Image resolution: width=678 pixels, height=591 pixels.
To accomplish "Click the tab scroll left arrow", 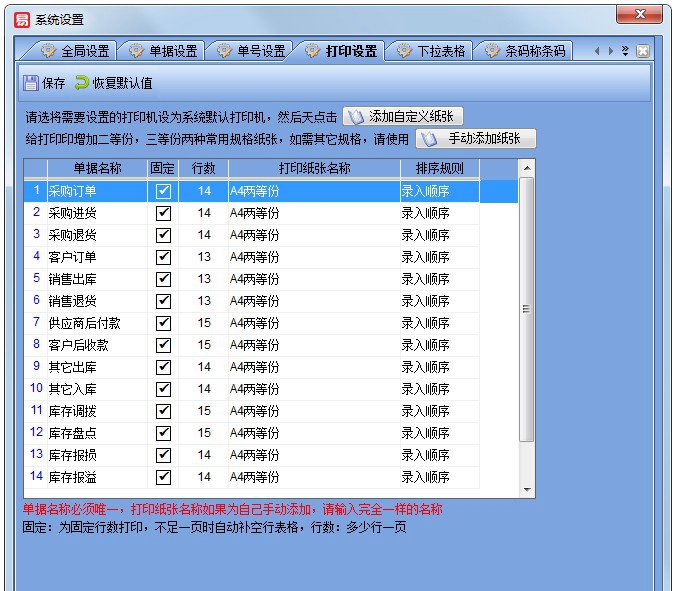I will tap(597, 51).
